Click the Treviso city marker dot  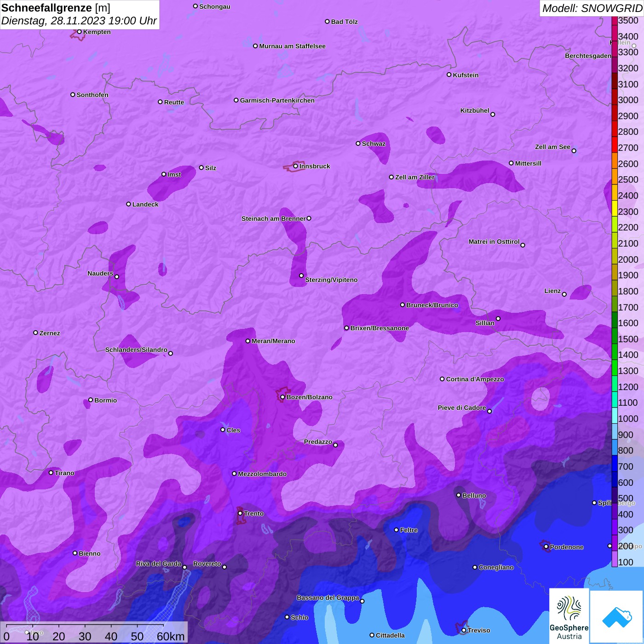[464, 630]
